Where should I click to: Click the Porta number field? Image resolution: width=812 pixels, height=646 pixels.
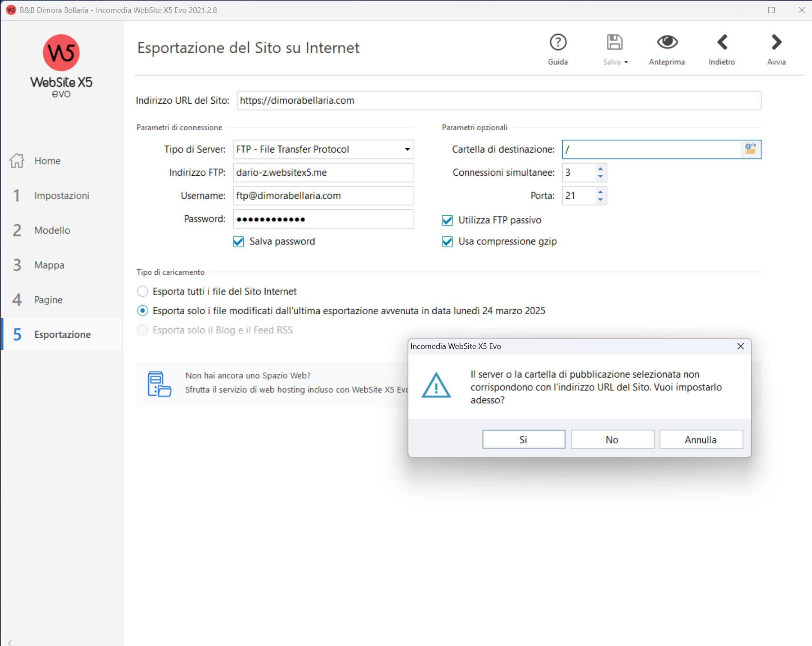point(579,195)
